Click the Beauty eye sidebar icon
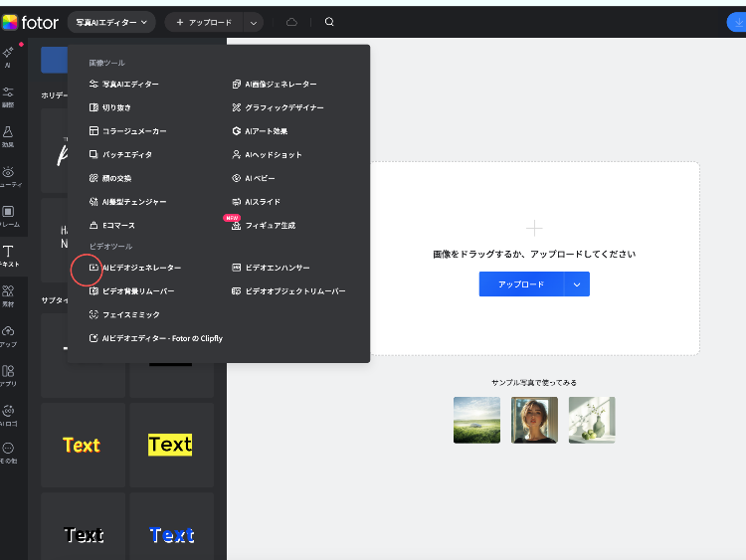Image resolution: width=746 pixels, height=560 pixels. [x=8, y=175]
